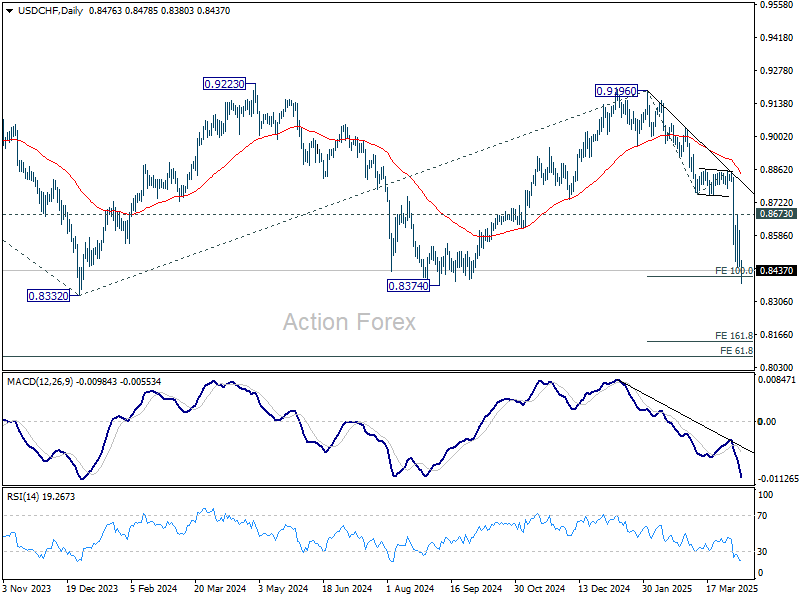Select the RSI(14) 19.2673 indicator label

click(x=41, y=496)
